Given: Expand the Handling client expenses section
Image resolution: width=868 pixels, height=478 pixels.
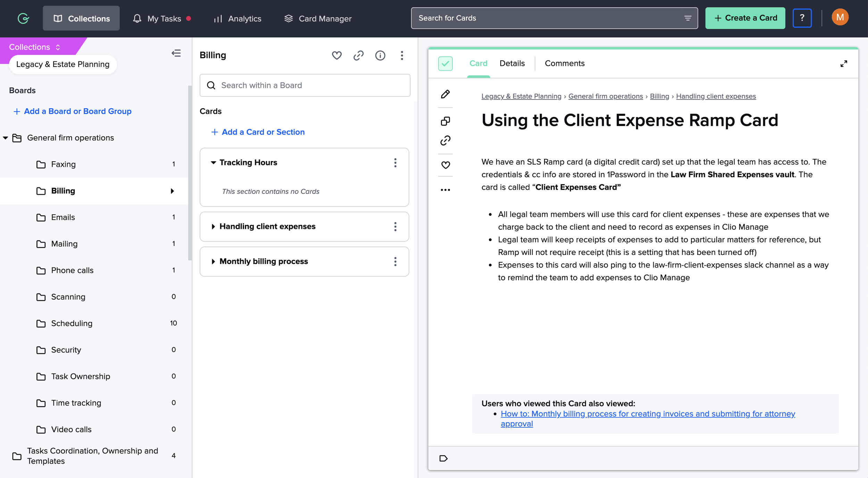Looking at the screenshot, I should [214, 227].
